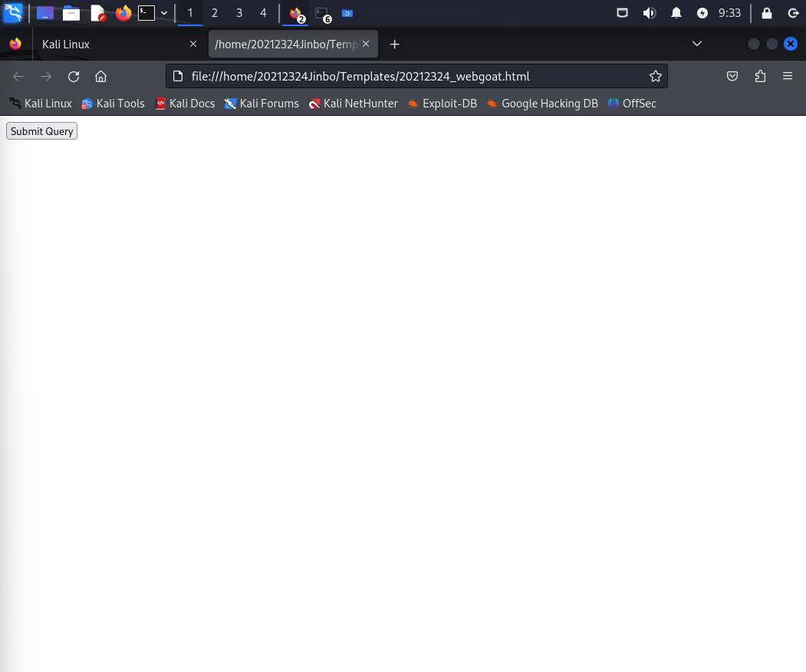
Task: Open the file manager from the panel
Action: [71, 13]
